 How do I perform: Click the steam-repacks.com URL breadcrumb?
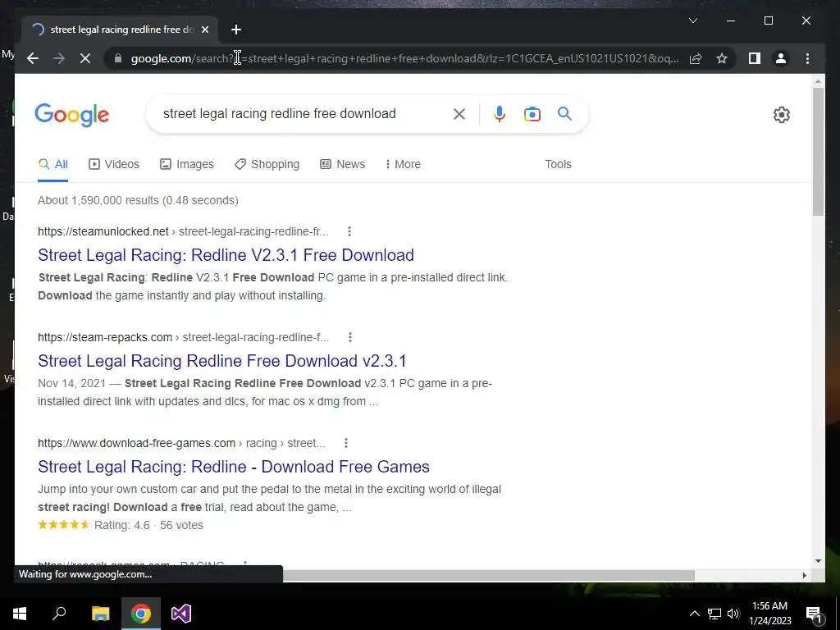pyautogui.click(x=183, y=337)
